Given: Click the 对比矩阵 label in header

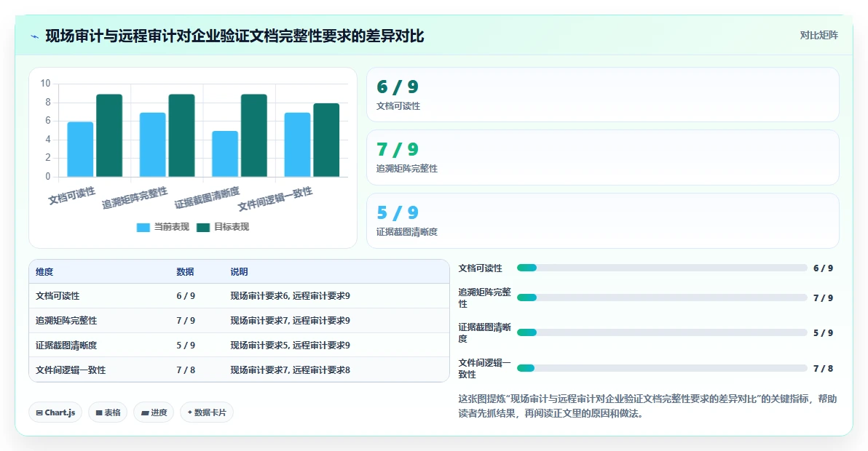Looking at the screenshot, I should click(x=818, y=36).
